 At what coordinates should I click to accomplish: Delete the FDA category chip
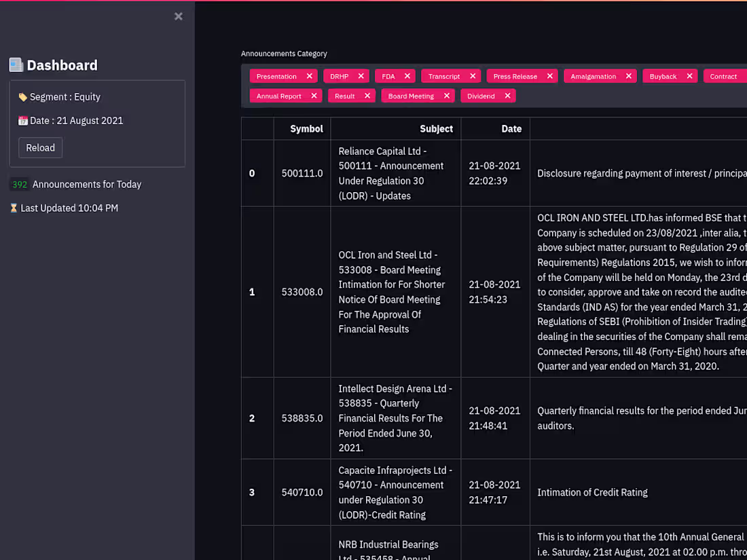click(407, 76)
